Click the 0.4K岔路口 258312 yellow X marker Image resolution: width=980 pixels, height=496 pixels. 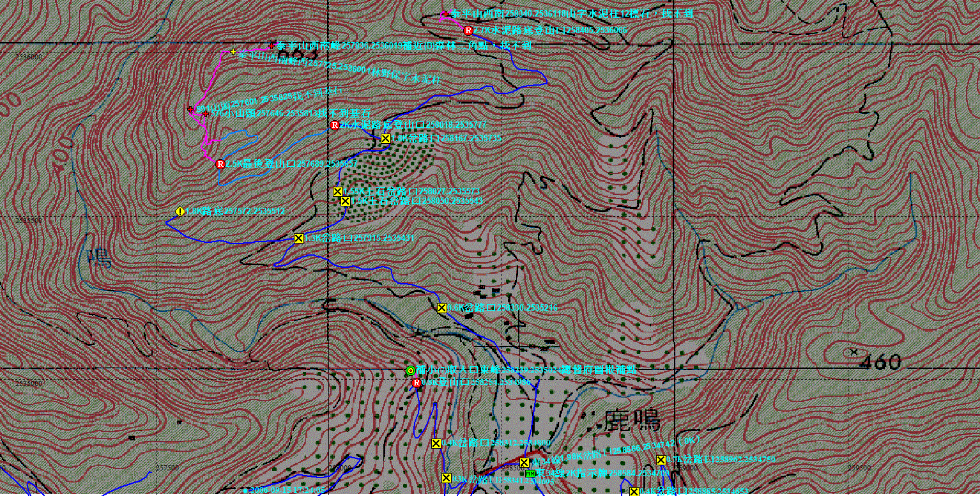[x=436, y=443]
